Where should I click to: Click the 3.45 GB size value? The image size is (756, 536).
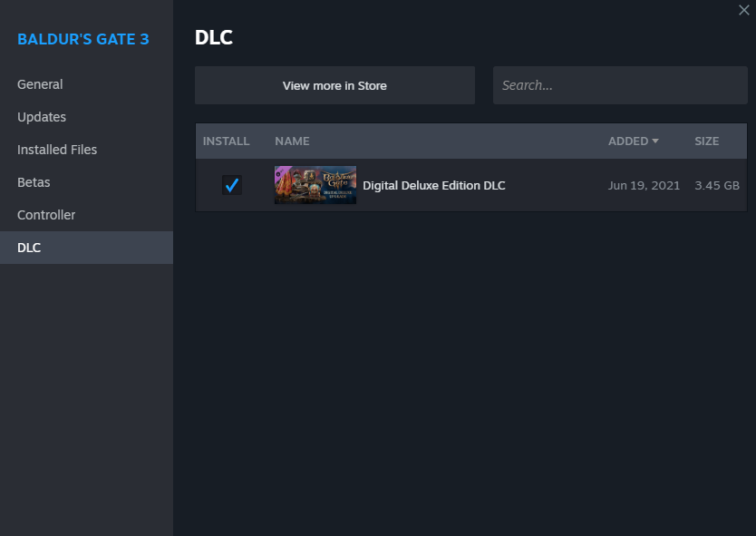717,186
